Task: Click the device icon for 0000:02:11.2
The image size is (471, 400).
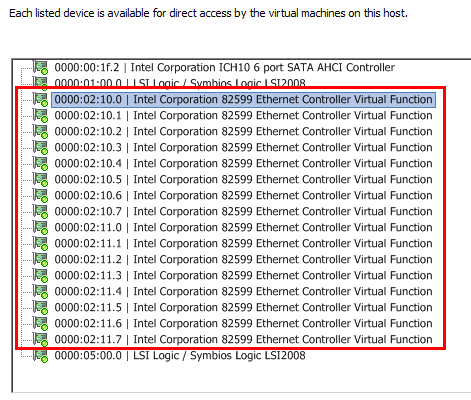Action: [41, 259]
